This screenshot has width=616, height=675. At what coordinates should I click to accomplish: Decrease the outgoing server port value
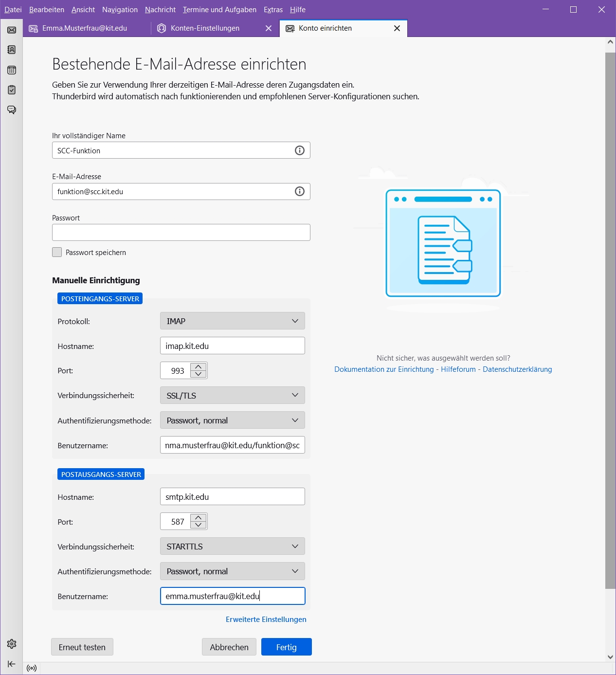199,525
